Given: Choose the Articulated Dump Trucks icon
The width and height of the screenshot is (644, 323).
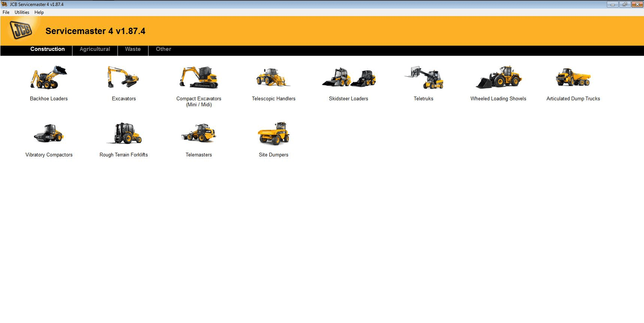Looking at the screenshot, I should pyautogui.click(x=573, y=77).
